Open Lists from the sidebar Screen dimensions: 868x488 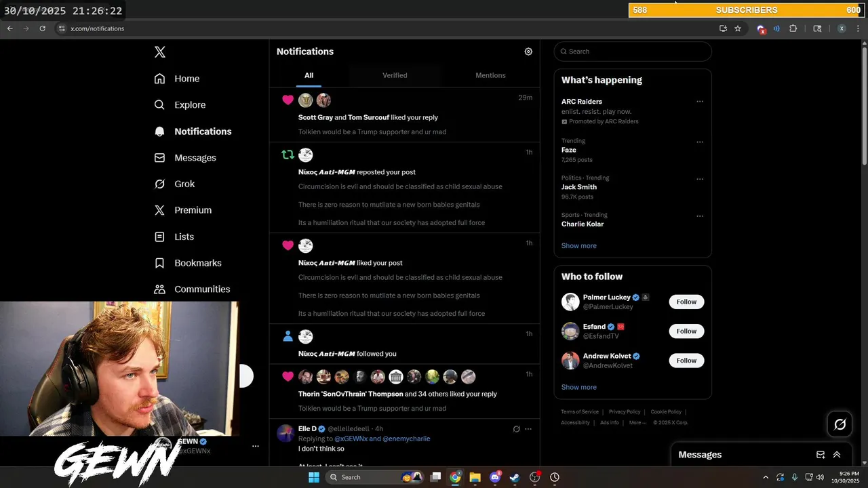coord(174,237)
